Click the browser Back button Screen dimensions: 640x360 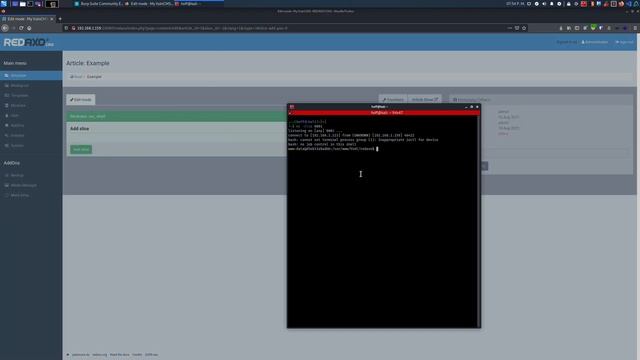click(5, 28)
